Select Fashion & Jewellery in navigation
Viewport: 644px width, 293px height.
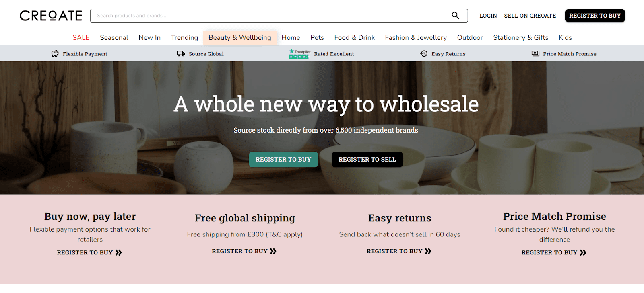point(416,38)
